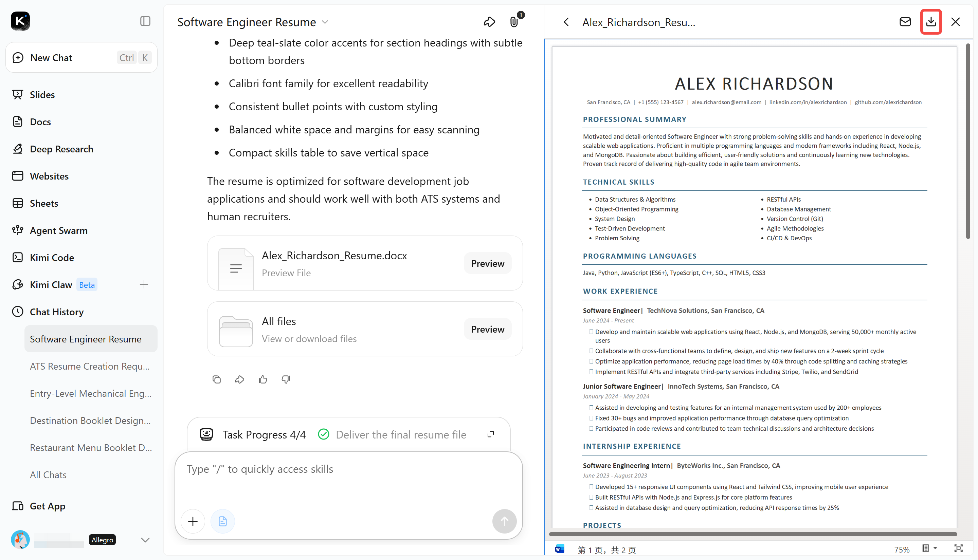Download the resume file via download icon
978x560 pixels.
click(930, 22)
